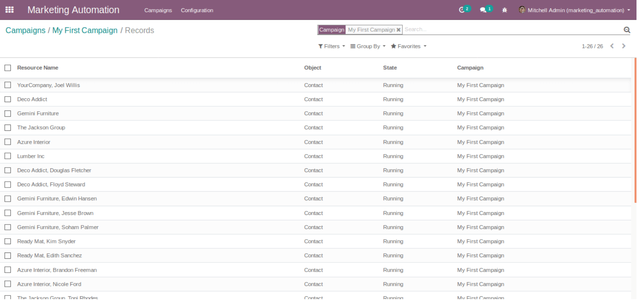Click the search magnifier icon
The image size is (644, 300).
pyautogui.click(x=626, y=30)
